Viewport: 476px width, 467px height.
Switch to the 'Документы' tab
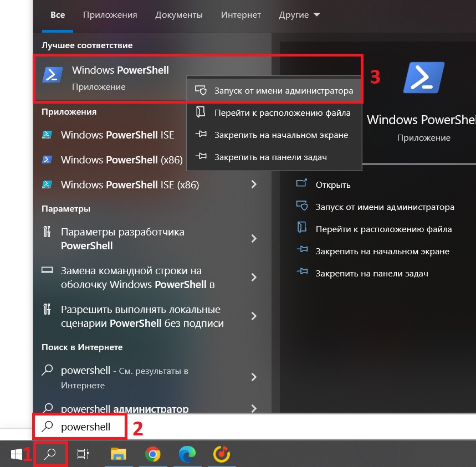coord(179,14)
